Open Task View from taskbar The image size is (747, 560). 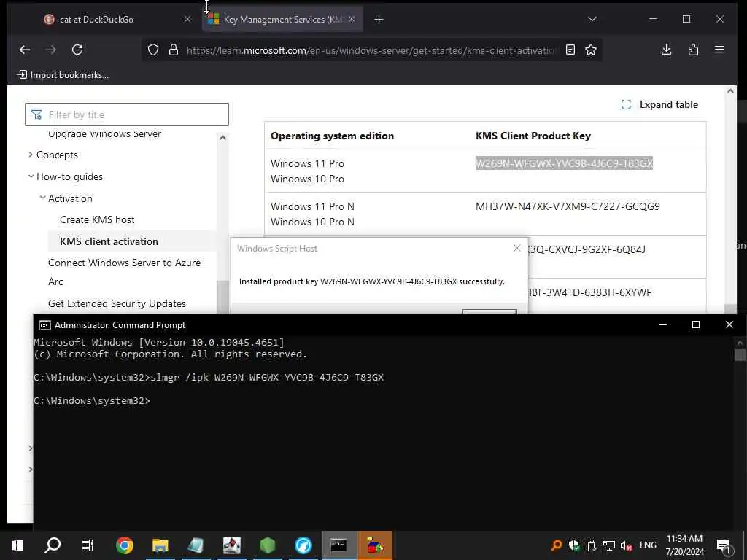tap(88, 545)
